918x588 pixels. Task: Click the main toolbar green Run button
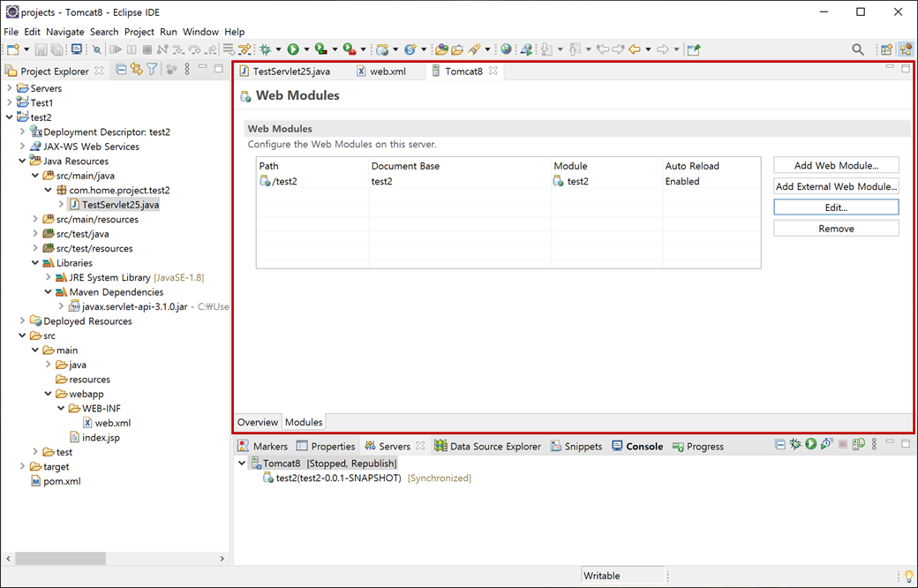point(293,49)
